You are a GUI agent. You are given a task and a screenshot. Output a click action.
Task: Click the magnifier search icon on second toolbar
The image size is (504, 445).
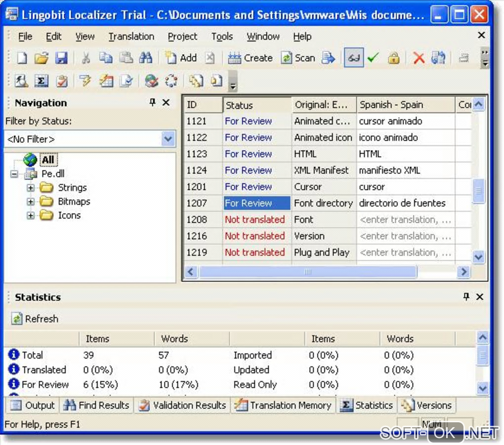point(22,81)
